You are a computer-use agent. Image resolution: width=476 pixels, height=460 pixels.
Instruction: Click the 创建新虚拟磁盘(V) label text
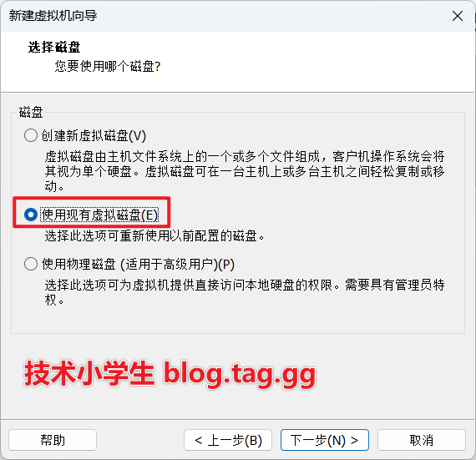94,135
